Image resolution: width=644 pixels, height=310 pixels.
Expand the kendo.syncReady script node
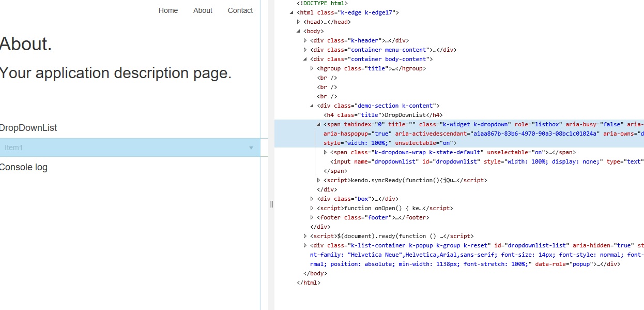pos(319,180)
